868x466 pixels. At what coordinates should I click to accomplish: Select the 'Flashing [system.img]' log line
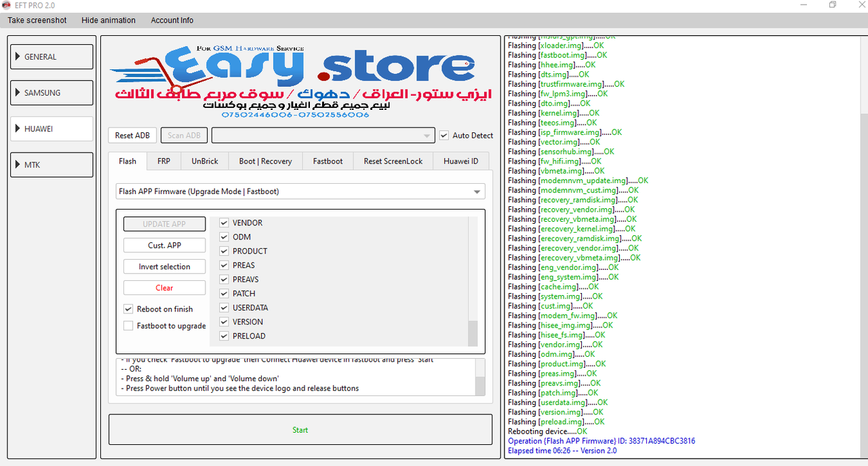point(555,296)
